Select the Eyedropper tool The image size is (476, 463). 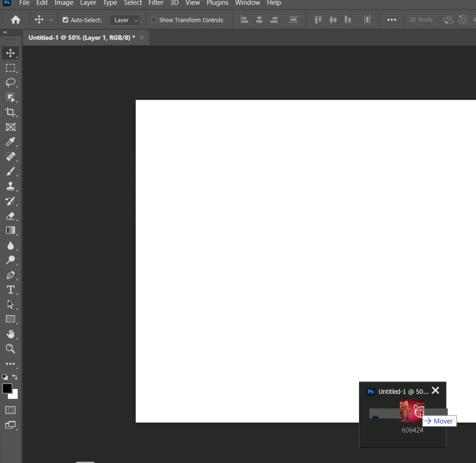tap(10, 142)
